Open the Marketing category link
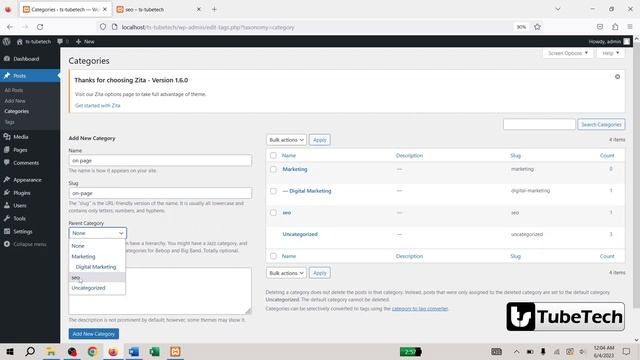The width and height of the screenshot is (640, 360). point(295,169)
